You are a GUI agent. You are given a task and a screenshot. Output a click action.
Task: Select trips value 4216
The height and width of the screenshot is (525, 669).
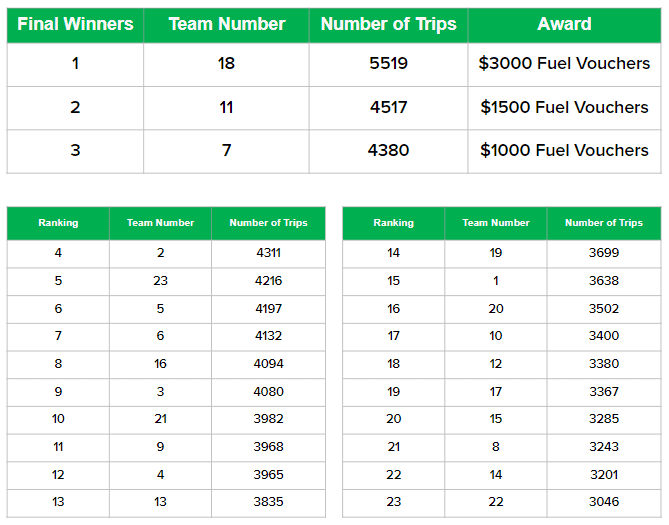click(268, 281)
